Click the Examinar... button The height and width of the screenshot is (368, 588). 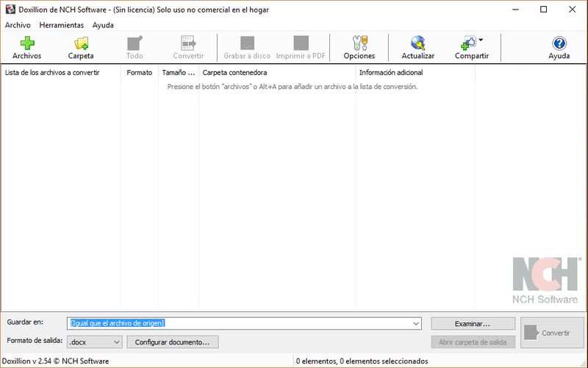coord(473,323)
